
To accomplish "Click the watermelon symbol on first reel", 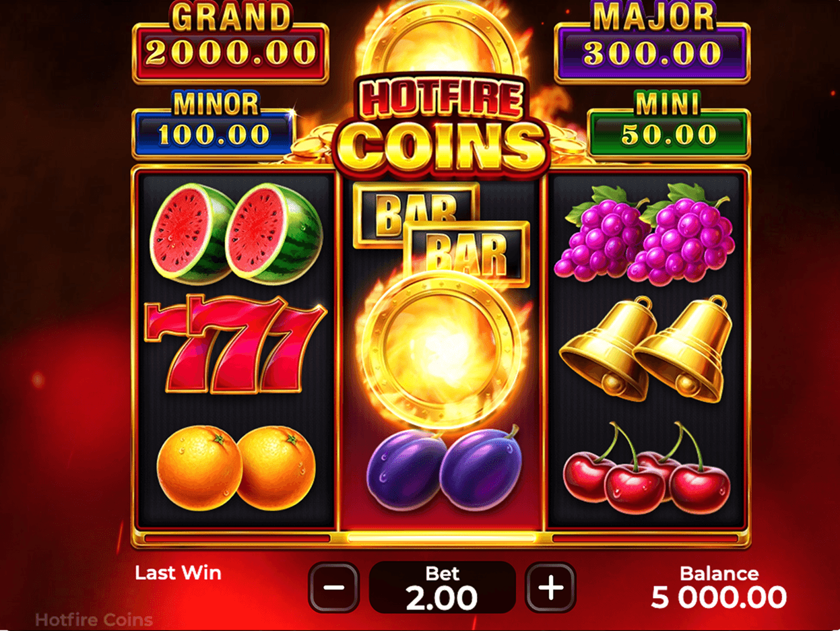I will pos(236,232).
